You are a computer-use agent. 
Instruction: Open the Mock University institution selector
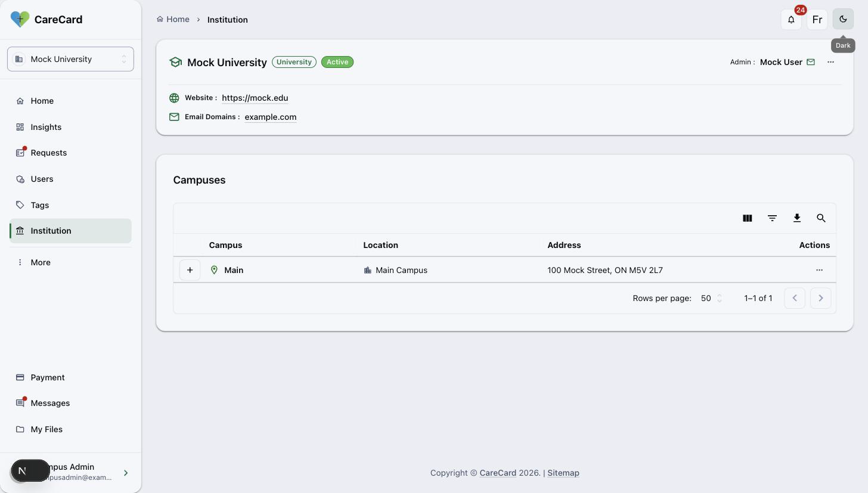pyautogui.click(x=70, y=59)
